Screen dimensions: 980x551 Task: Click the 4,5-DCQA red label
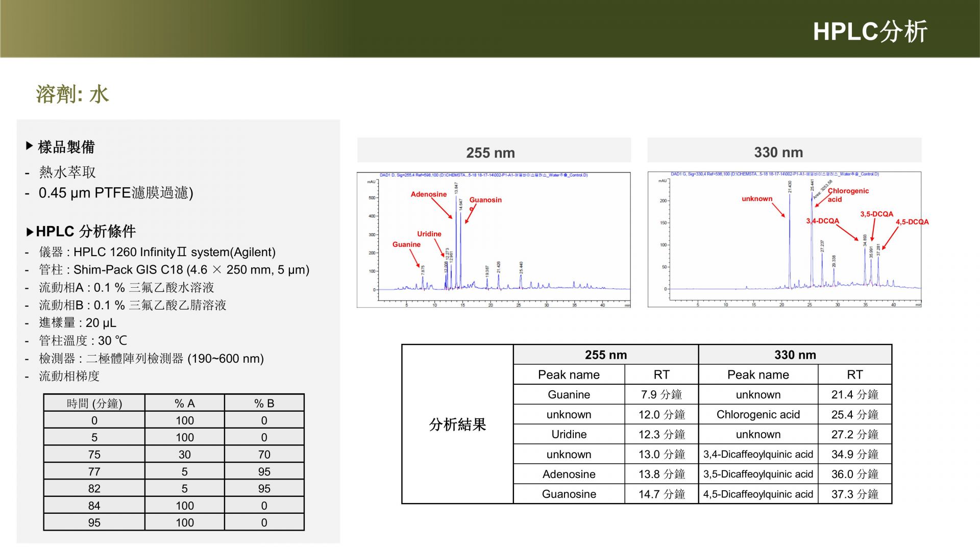point(912,222)
